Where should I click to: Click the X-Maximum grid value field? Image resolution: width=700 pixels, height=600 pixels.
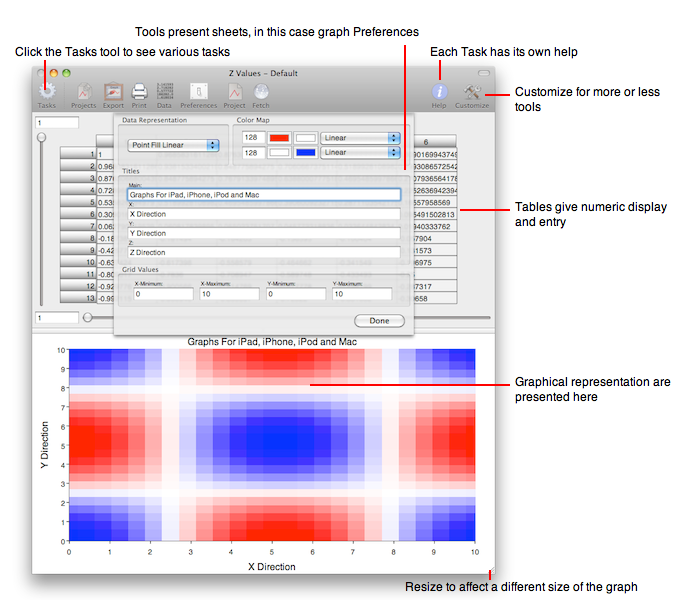pos(230,294)
